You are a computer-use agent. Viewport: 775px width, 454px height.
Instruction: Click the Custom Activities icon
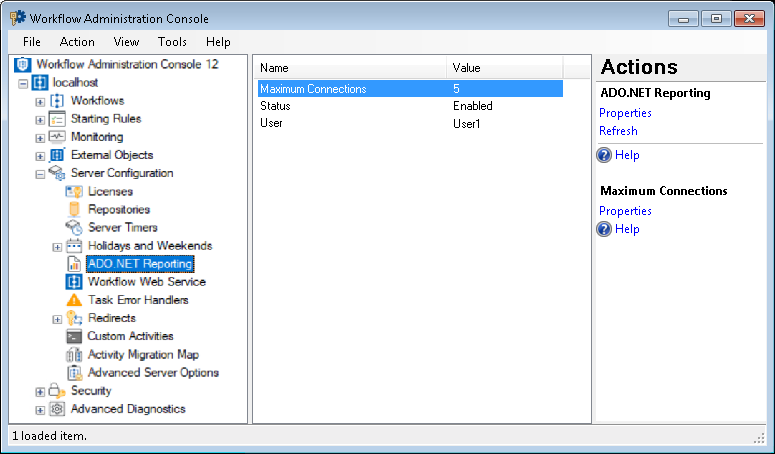coord(73,337)
